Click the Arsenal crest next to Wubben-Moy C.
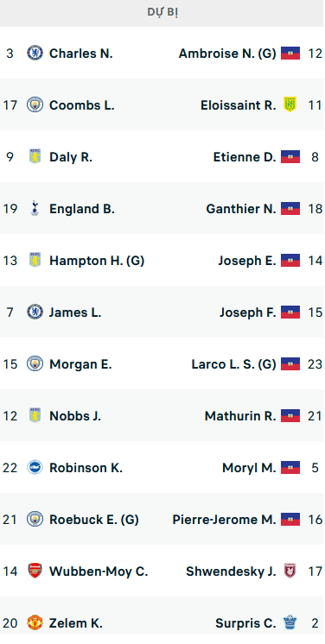 click(35, 571)
